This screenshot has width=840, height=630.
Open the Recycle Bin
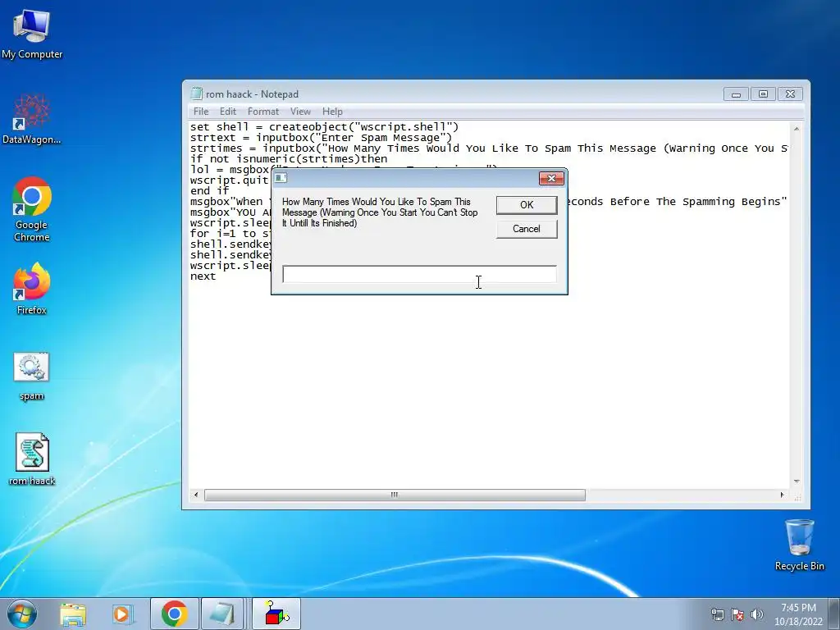pyautogui.click(x=799, y=545)
